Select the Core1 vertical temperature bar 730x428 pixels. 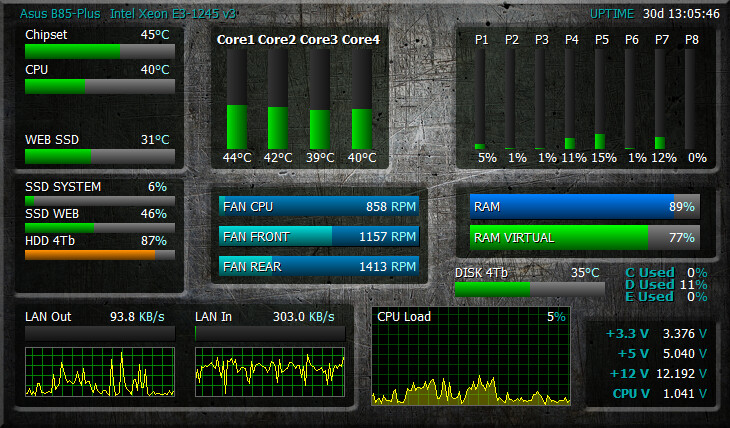pos(237,100)
